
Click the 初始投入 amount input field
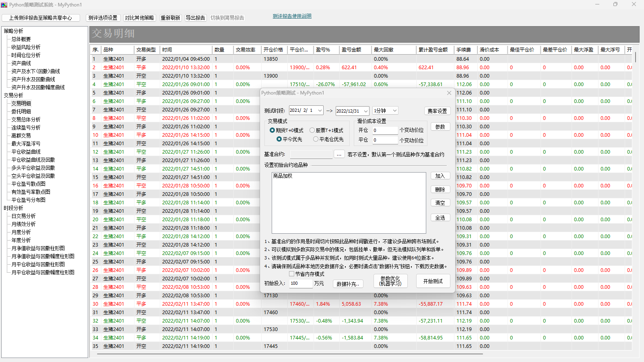pyautogui.click(x=301, y=284)
